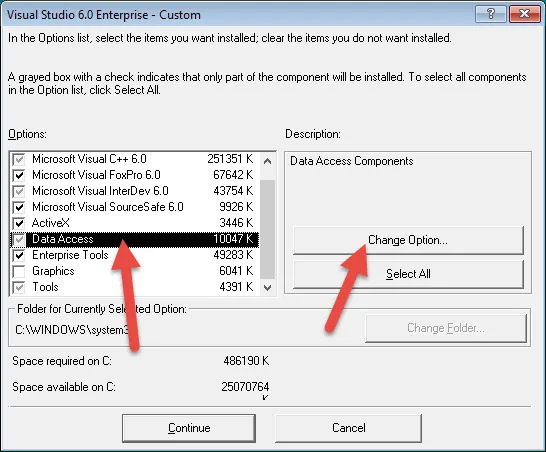This screenshot has width=546, height=452.
Task: Click the 25070764 space available value
Action: point(245,387)
